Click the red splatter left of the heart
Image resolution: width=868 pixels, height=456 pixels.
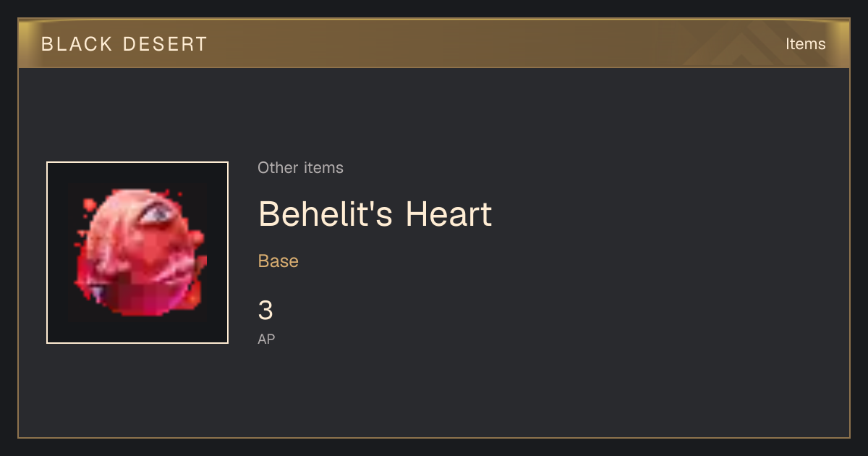coord(89,205)
